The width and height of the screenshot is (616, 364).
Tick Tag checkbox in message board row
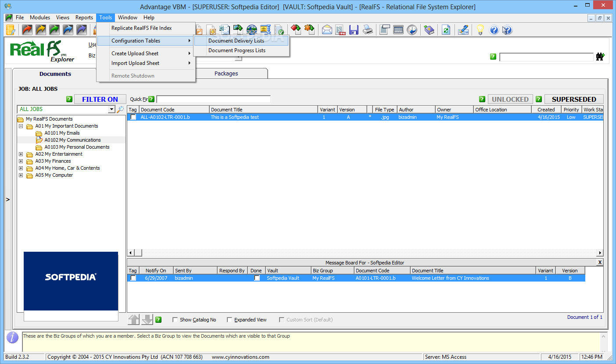coord(133,278)
